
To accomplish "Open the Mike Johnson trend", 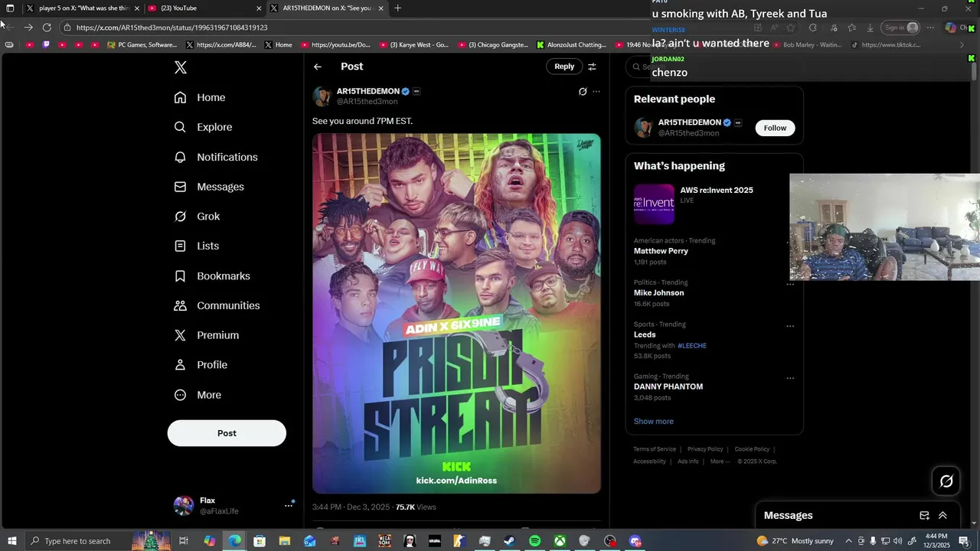I will (x=658, y=293).
